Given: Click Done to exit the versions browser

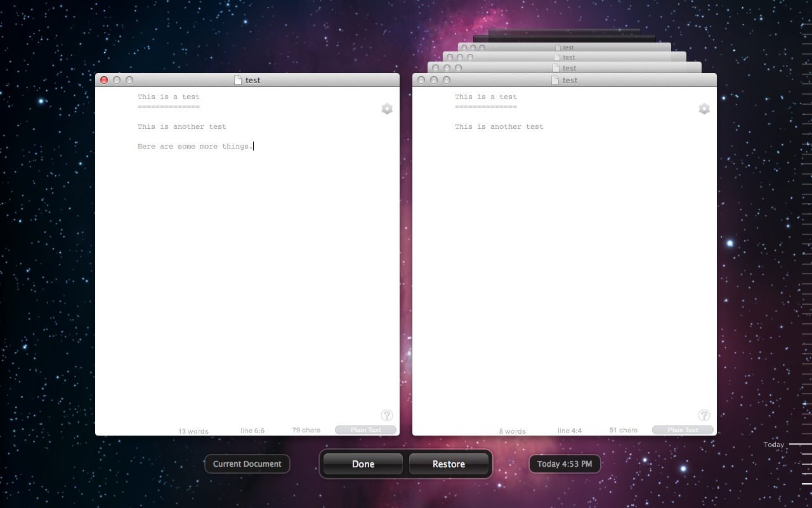Looking at the screenshot, I should click(x=363, y=464).
